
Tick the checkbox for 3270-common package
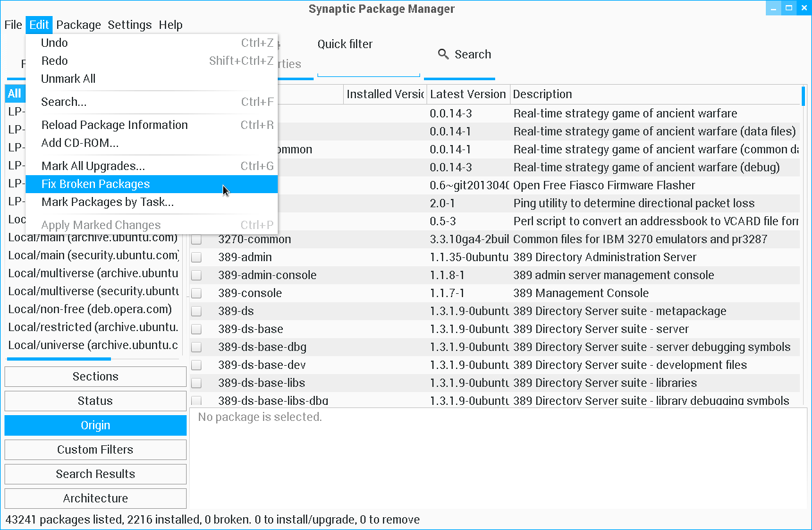coord(196,239)
